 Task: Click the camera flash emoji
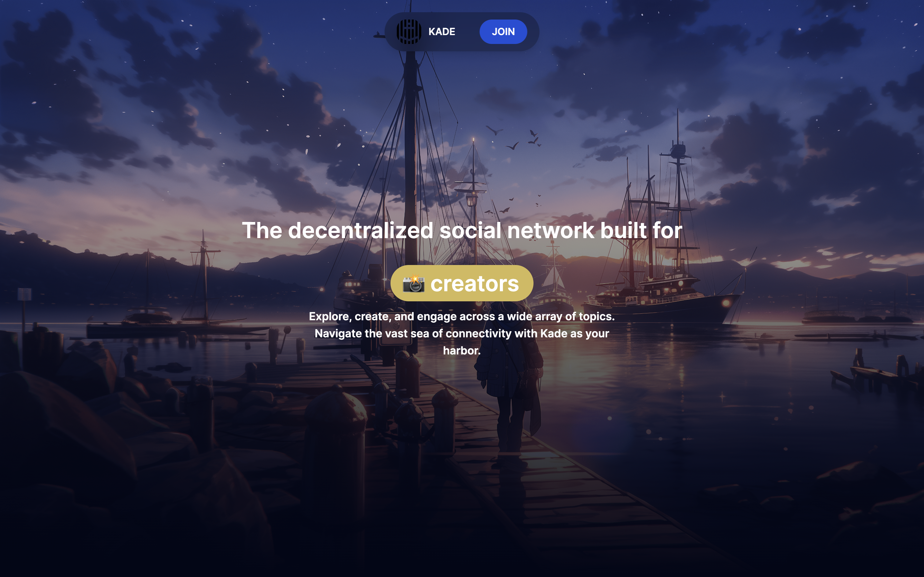coord(413,284)
